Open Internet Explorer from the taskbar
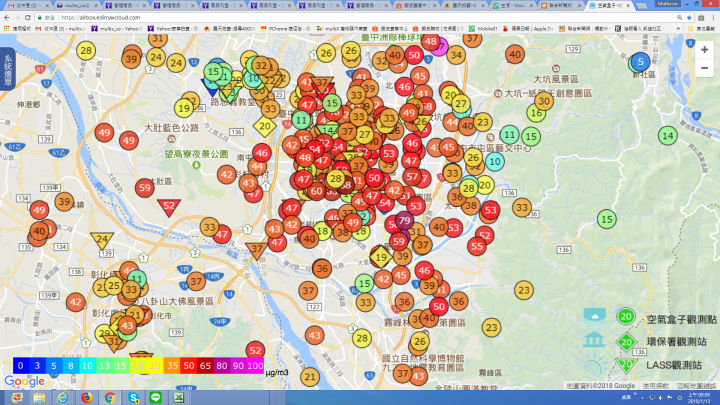 (x=62, y=397)
